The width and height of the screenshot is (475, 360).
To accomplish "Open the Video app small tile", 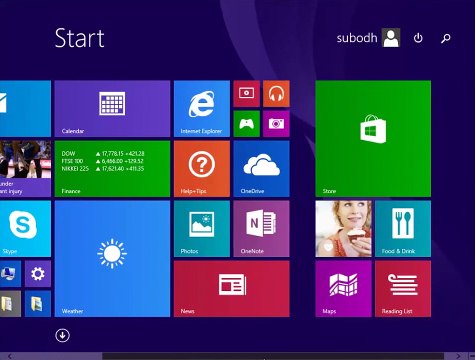I will (x=247, y=93).
